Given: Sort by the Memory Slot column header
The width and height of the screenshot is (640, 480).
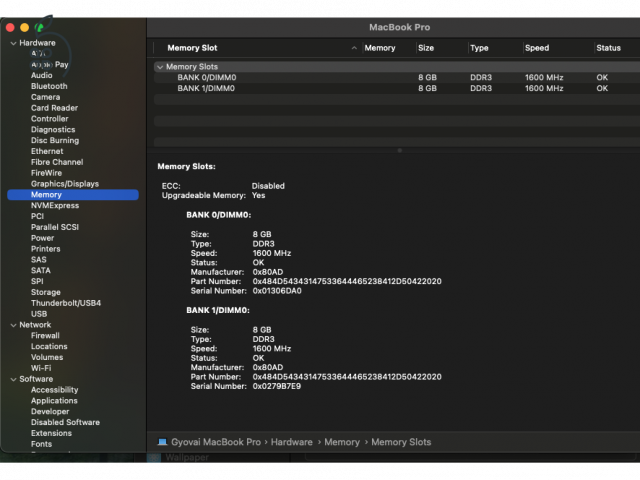Looking at the screenshot, I should click(192, 48).
